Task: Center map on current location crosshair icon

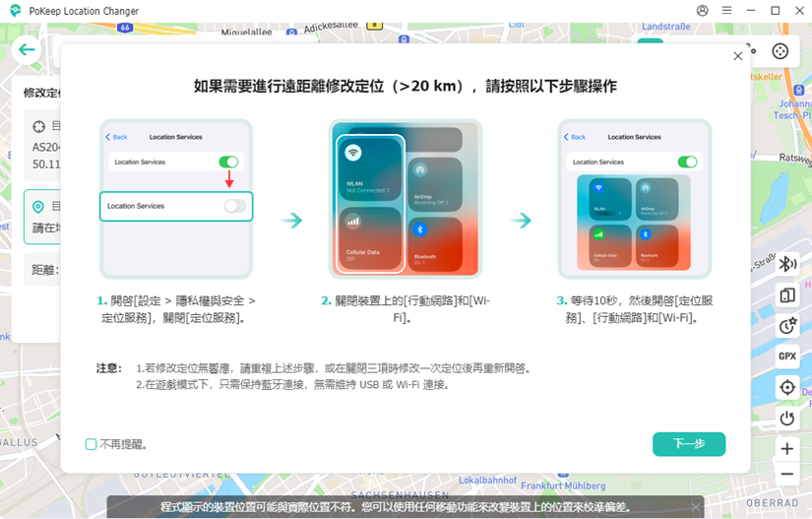Action: (x=787, y=387)
